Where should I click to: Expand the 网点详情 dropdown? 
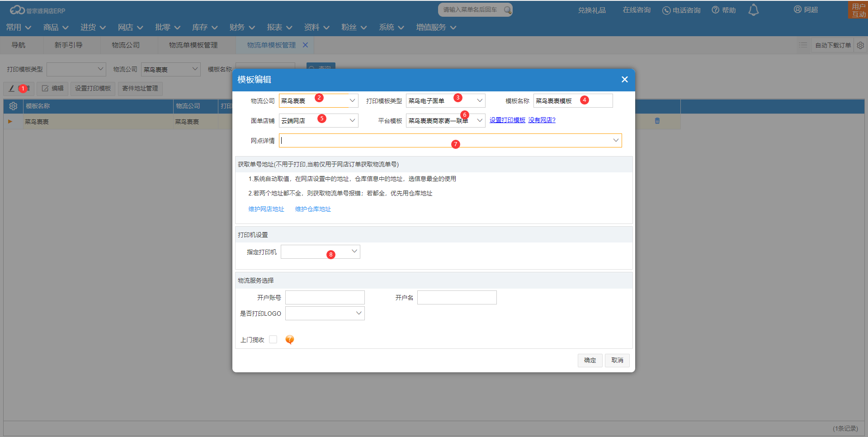(x=616, y=140)
